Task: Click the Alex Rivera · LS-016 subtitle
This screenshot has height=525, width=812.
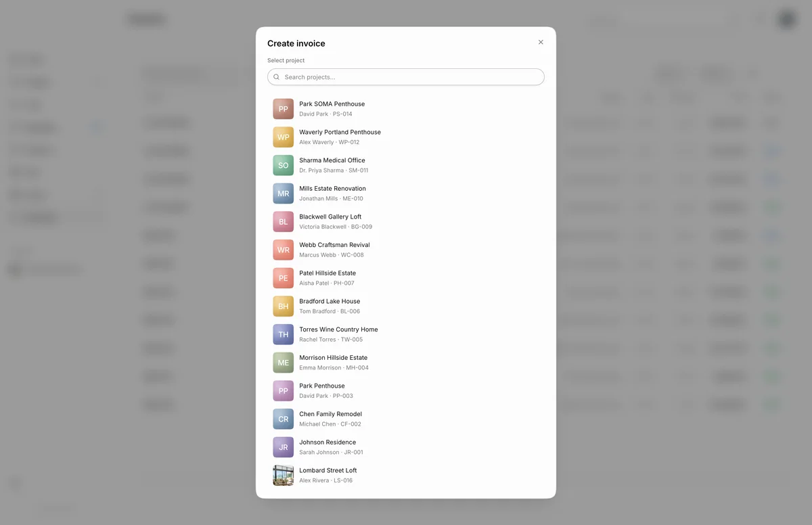Action: point(326,480)
